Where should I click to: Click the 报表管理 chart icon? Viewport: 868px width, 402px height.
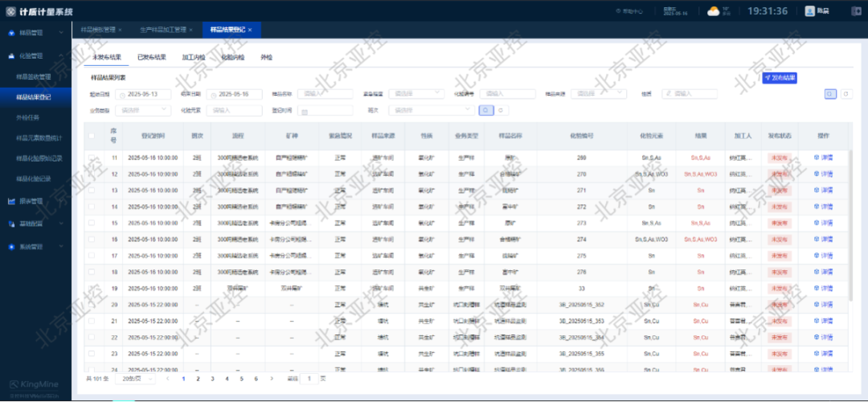(11, 201)
